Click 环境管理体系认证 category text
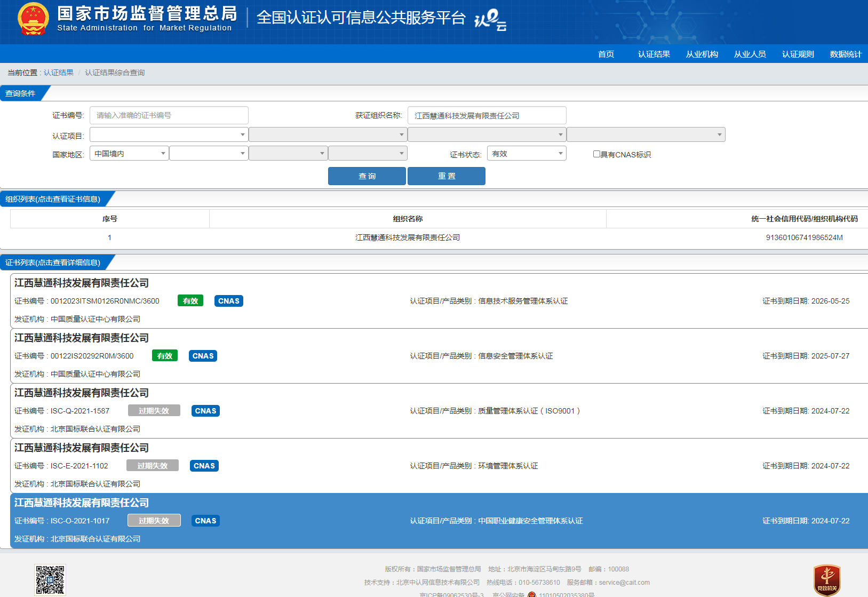 (508, 466)
